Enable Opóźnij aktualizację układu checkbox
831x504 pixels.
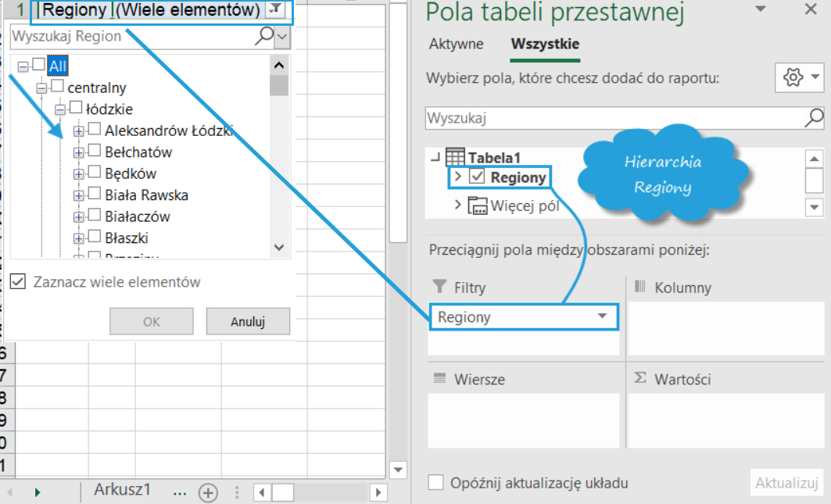click(436, 483)
